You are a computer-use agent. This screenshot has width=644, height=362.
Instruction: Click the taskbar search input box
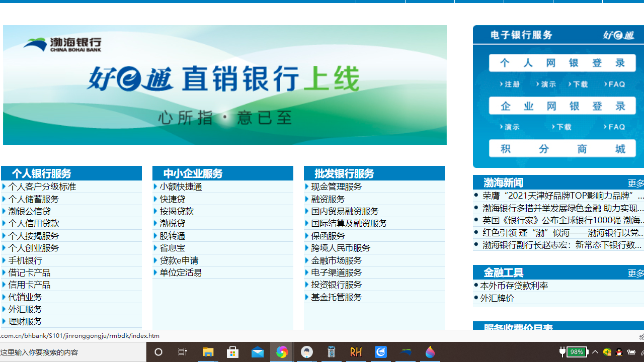73,352
